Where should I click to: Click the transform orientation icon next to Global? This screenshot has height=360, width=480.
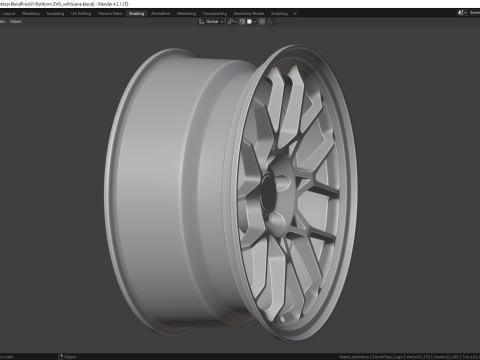click(x=201, y=22)
